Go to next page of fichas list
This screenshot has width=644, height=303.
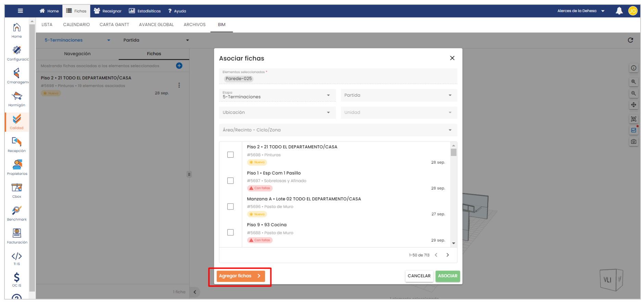coord(447,255)
